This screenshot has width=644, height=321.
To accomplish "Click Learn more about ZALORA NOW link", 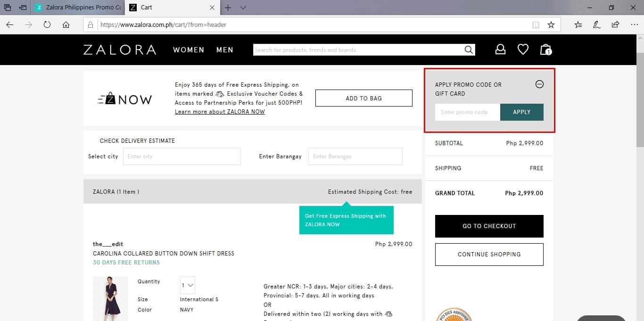I will [x=220, y=112].
